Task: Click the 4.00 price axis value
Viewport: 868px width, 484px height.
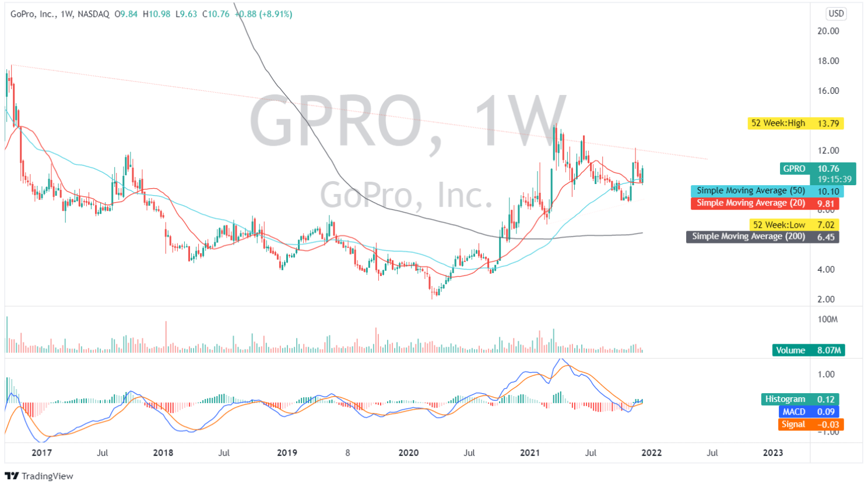Action: (x=826, y=270)
